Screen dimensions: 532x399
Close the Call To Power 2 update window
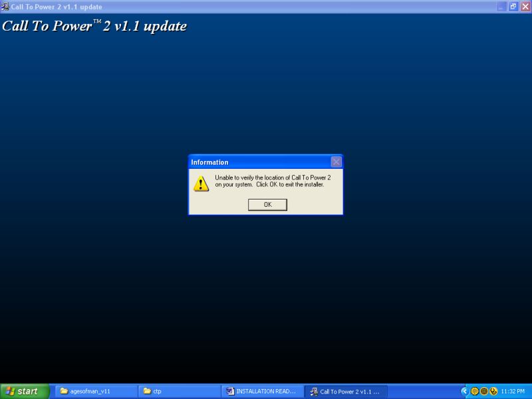(525, 6)
